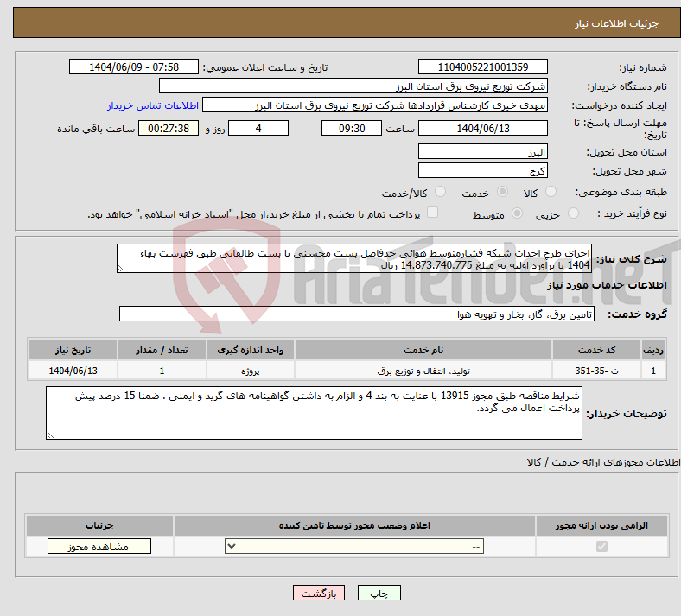Image resolution: width=681 pixels, height=616 pixels.
Task: Click the شرح کلی نیاز text area
Action: coord(354,258)
